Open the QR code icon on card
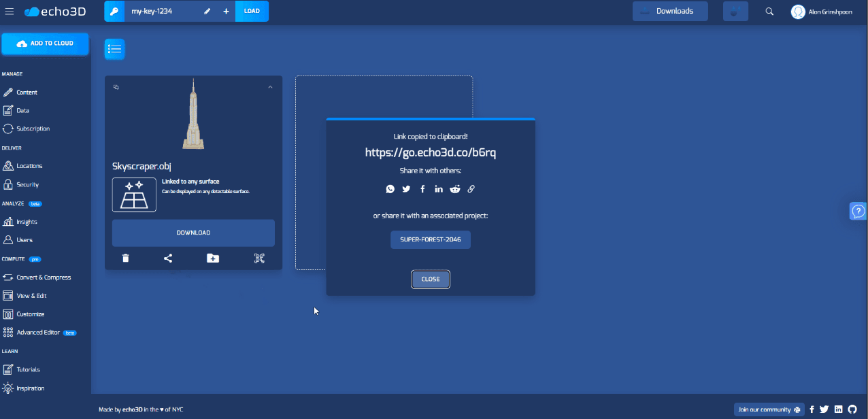 [259, 258]
